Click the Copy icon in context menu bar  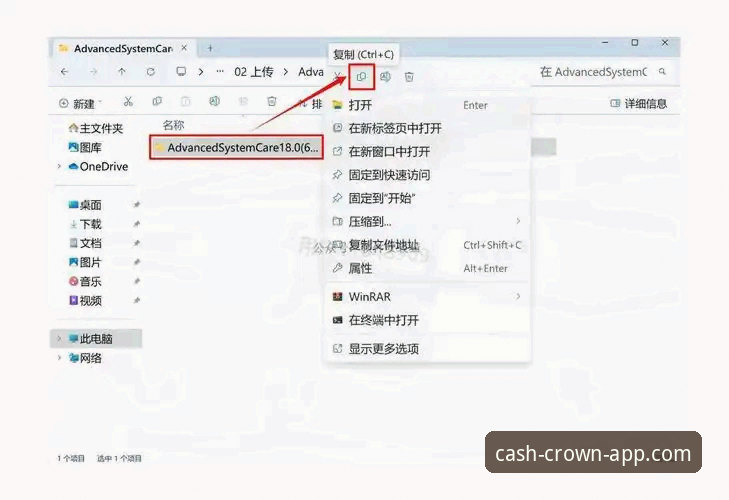point(361,77)
